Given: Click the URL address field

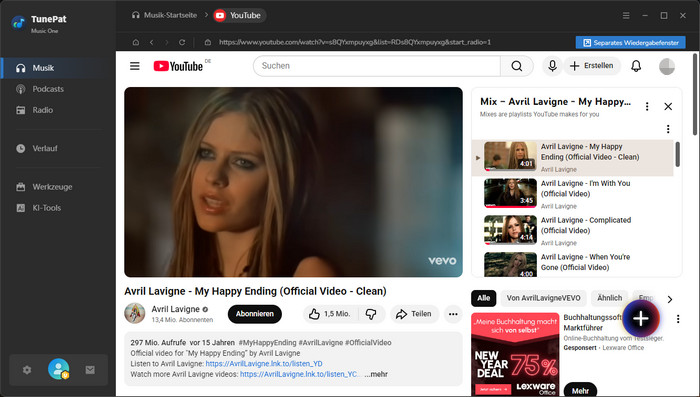Looking at the screenshot, I should (x=355, y=42).
